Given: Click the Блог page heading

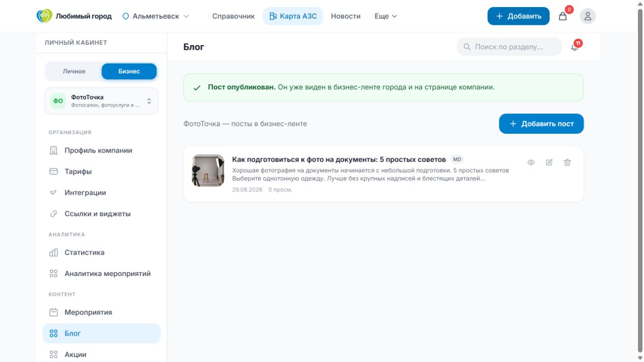Looking at the screenshot, I should 194,47.
